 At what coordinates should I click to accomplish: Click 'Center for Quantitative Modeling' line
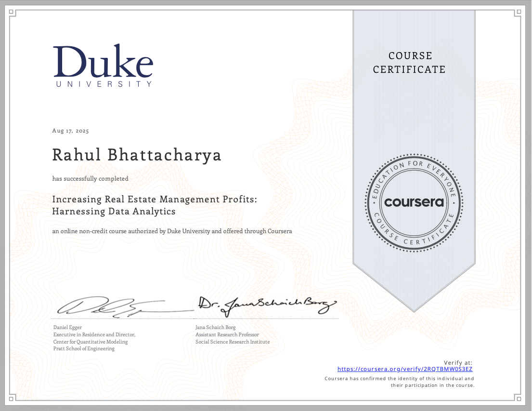[90, 342]
